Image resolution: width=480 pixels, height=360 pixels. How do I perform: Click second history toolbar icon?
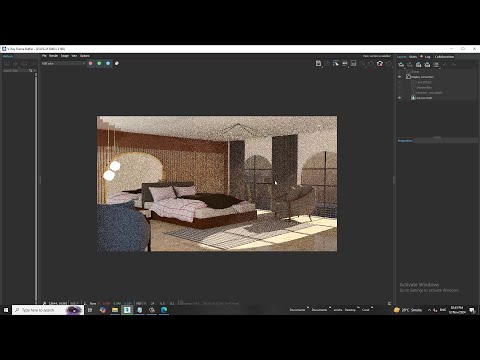point(15,63)
